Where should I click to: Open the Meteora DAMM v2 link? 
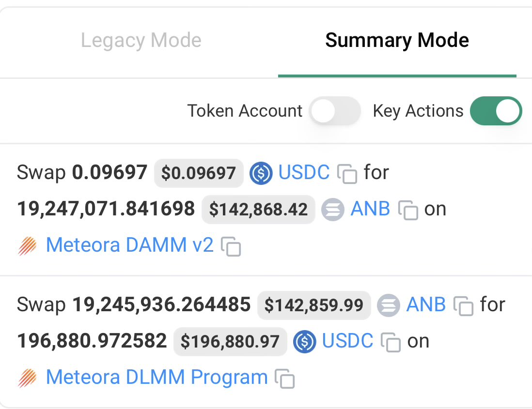[129, 244]
